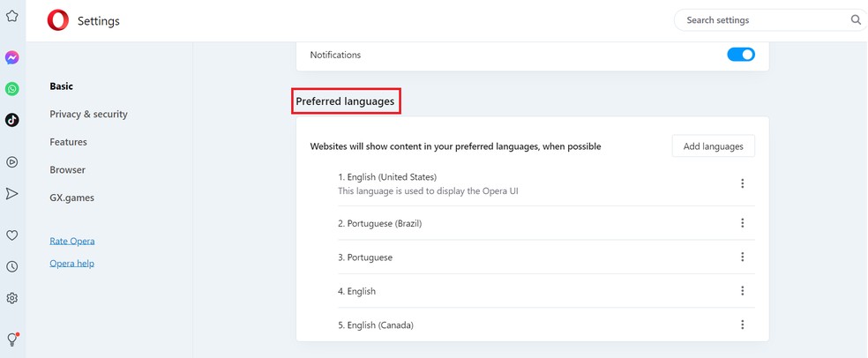
Task: Open the Player sidebar icon
Action: pos(12,162)
